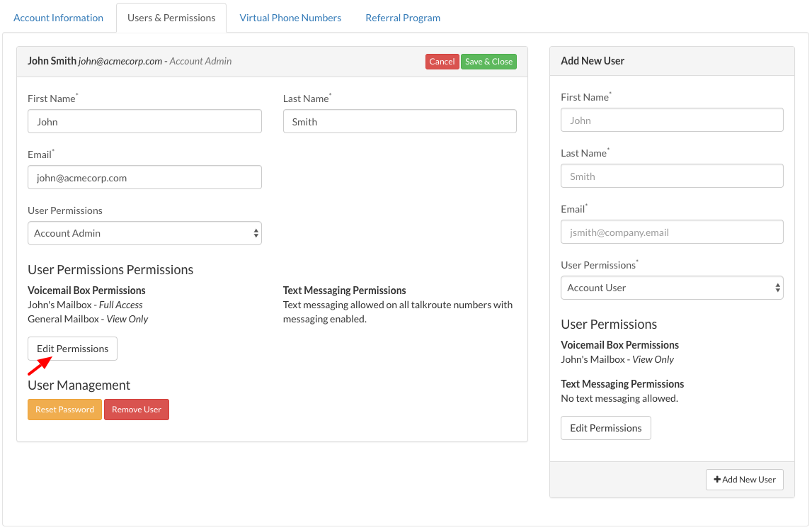Image resolution: width=812 pixels, height=530 pixels.
Task: Click the red Cancel button
Action: coord(442,62)
